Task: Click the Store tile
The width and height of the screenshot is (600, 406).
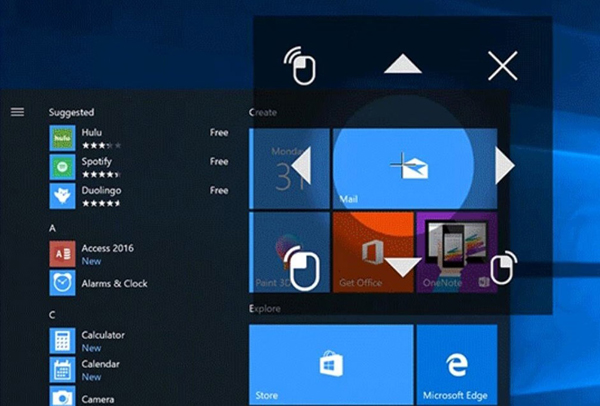Action: (x=329, y=363)
